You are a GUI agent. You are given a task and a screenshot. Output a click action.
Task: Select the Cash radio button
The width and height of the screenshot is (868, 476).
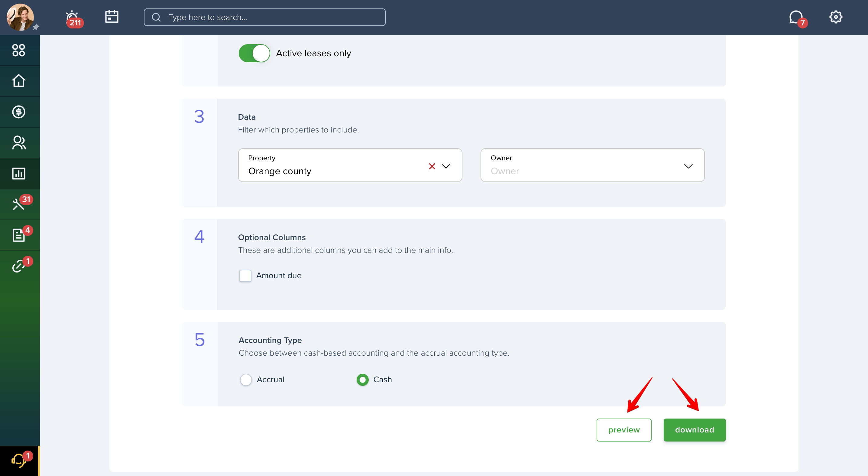click(x=363, y=380)
